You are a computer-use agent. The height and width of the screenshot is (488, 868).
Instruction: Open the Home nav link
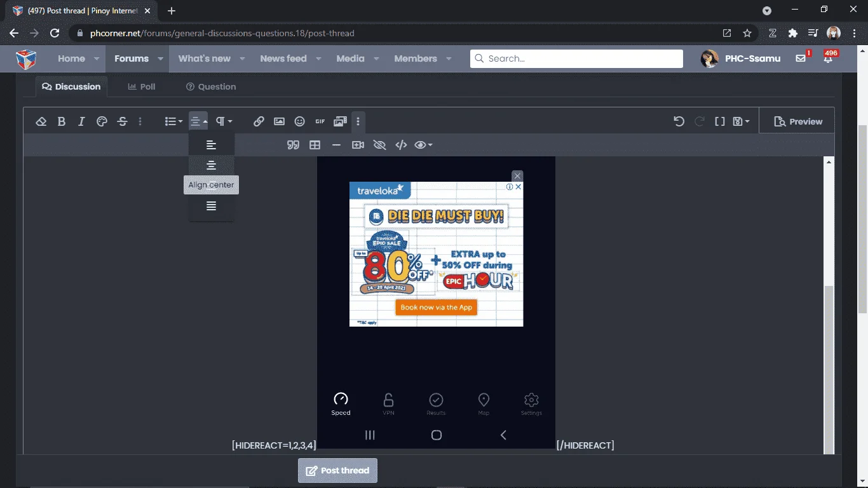[x=71, y=58]
